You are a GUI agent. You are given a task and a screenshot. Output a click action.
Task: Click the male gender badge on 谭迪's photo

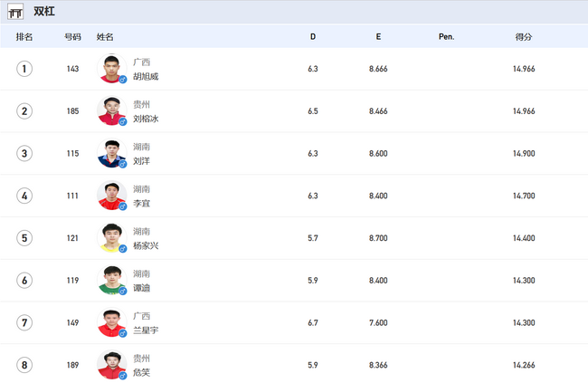pos(123,291)
